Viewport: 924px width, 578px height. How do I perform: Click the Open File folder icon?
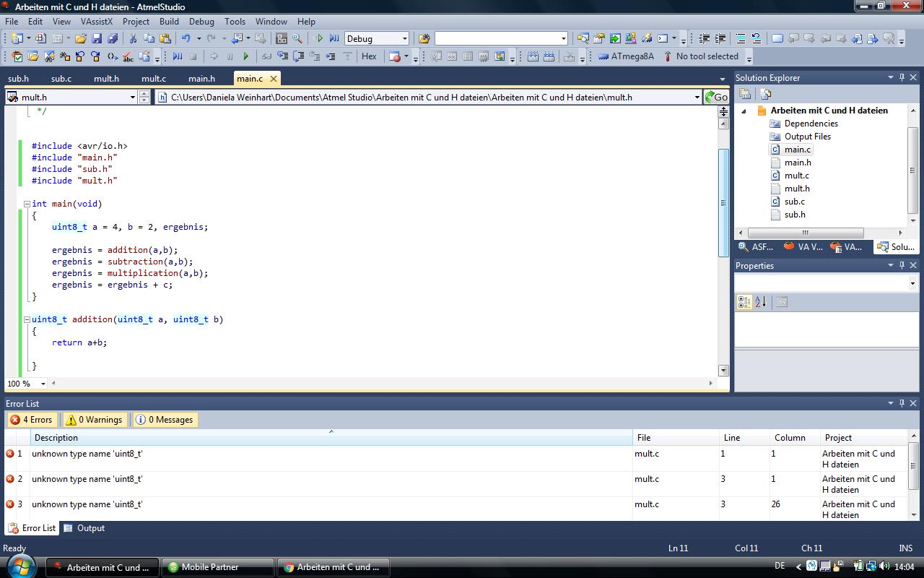point(81,38)
